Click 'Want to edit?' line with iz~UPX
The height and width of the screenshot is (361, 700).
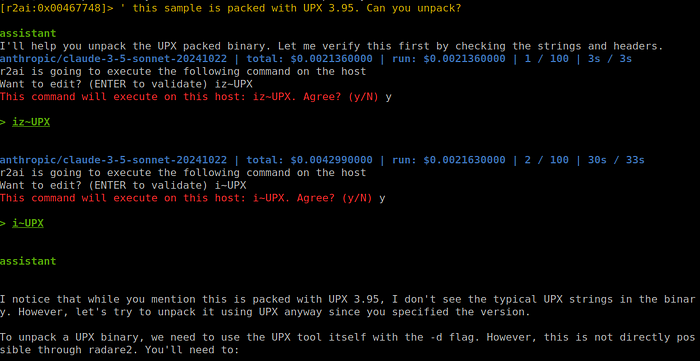point(126,84)
